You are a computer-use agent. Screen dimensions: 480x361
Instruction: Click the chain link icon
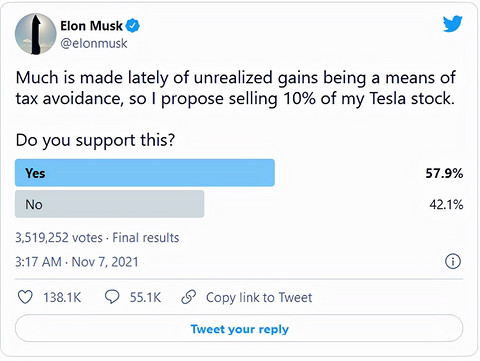click(x=188, y=297)
